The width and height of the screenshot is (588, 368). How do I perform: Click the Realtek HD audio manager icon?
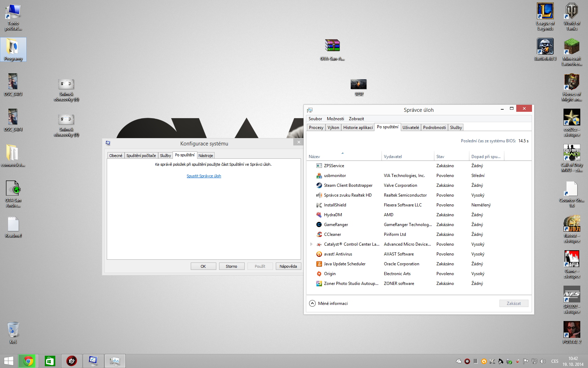(x=319, y=195)
